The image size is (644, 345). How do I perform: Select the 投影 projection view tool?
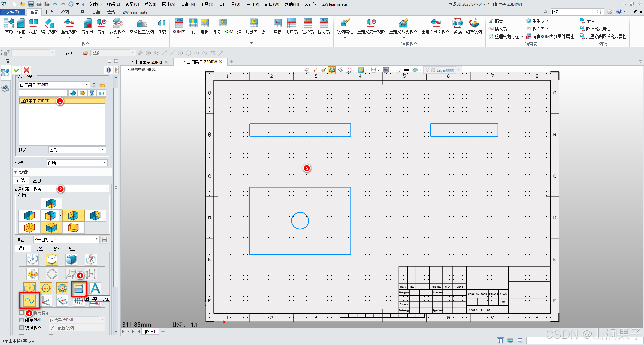click(x=33, y=26)
